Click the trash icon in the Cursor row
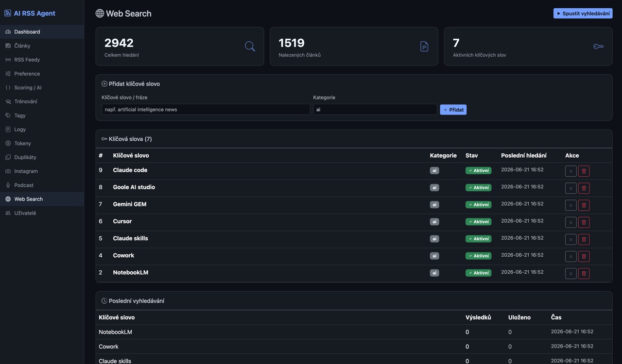 pos(584,222)
